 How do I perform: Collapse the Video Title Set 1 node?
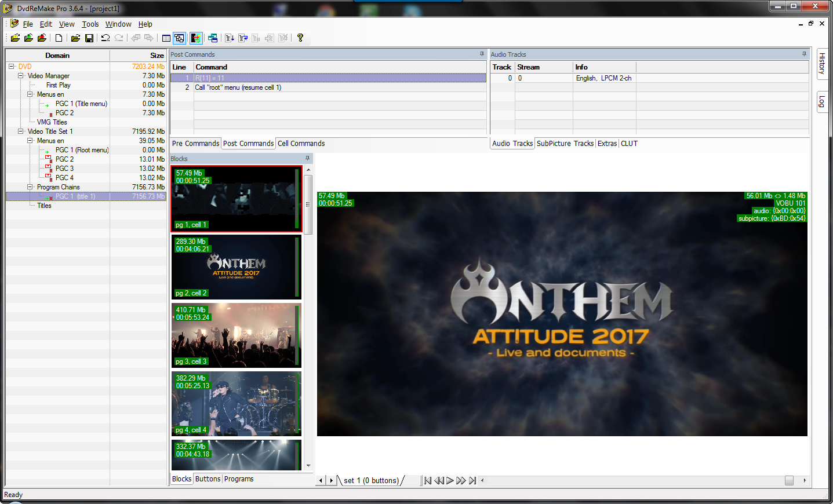click(21, 132)
